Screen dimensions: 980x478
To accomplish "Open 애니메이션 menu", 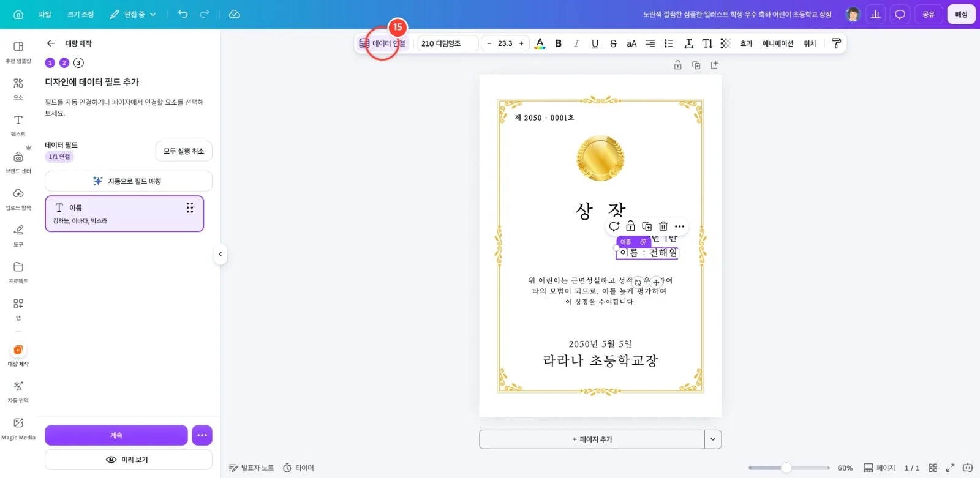I will [x=778, y=43].
